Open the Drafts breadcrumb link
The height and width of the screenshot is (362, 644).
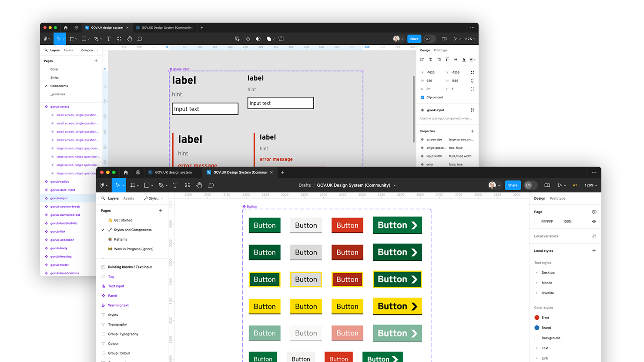point(305,185)
